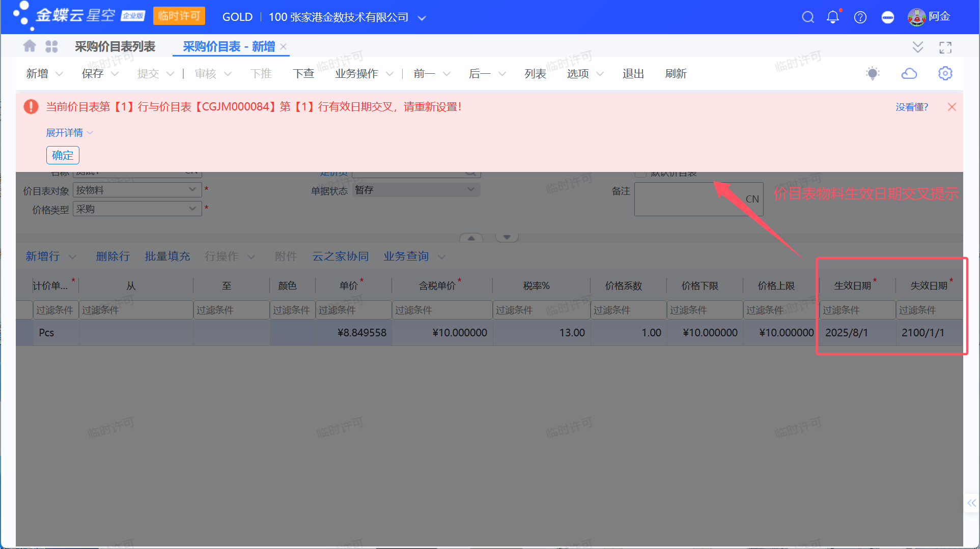The height and width of the screenshot is (549, 980).
Task: Click filter field under 税率% column
Action: click(x=541, y=310)
